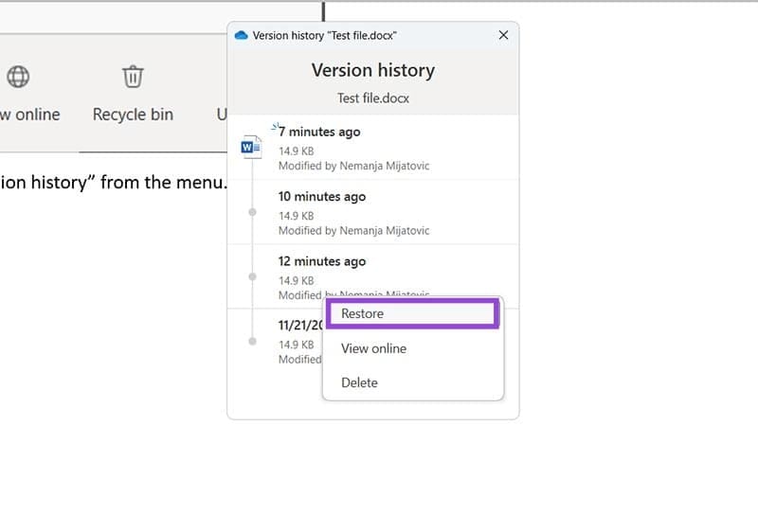Click the Recycle bin text label
758x532 pixels.
point(133,115)
